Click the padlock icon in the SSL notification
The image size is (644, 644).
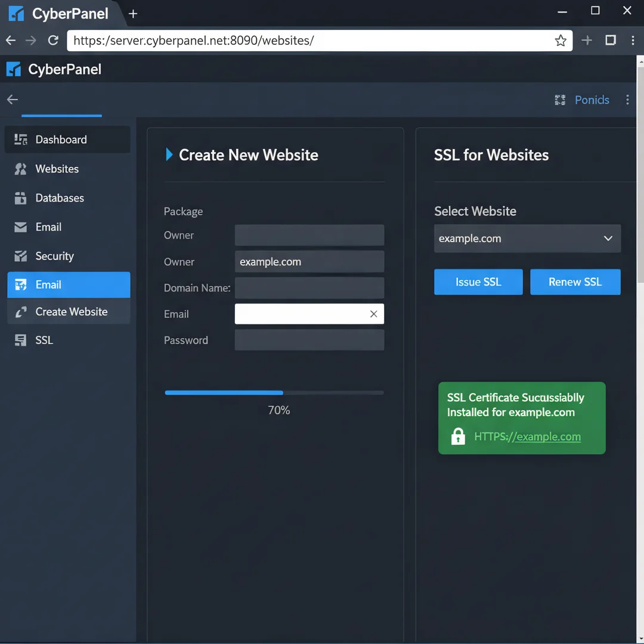point(458,436)
